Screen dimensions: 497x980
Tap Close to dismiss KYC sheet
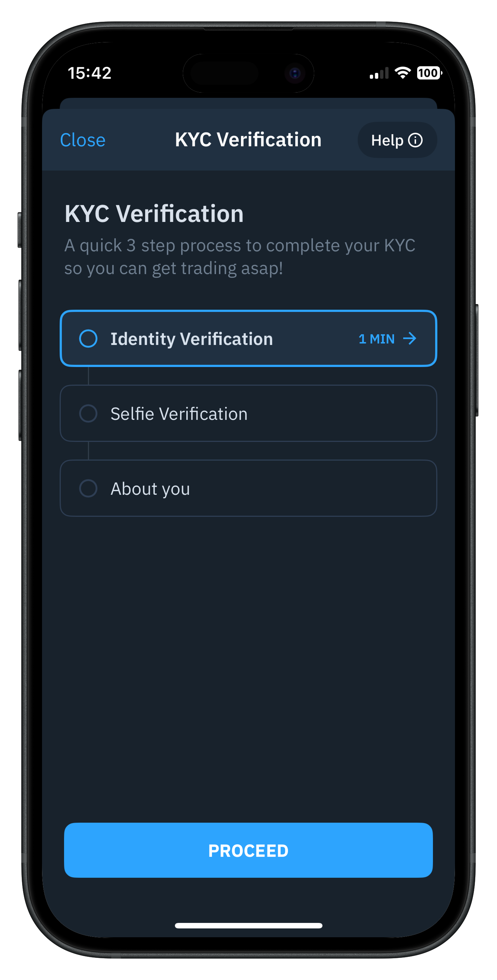tap(83, 140)
